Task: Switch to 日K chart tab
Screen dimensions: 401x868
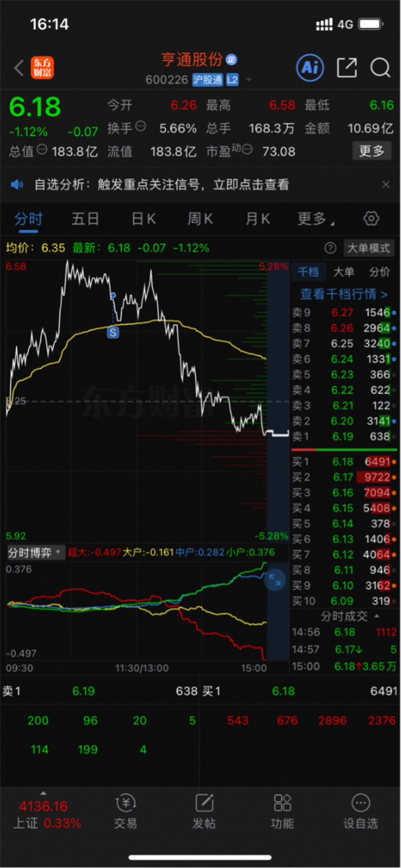Action: 143,219
